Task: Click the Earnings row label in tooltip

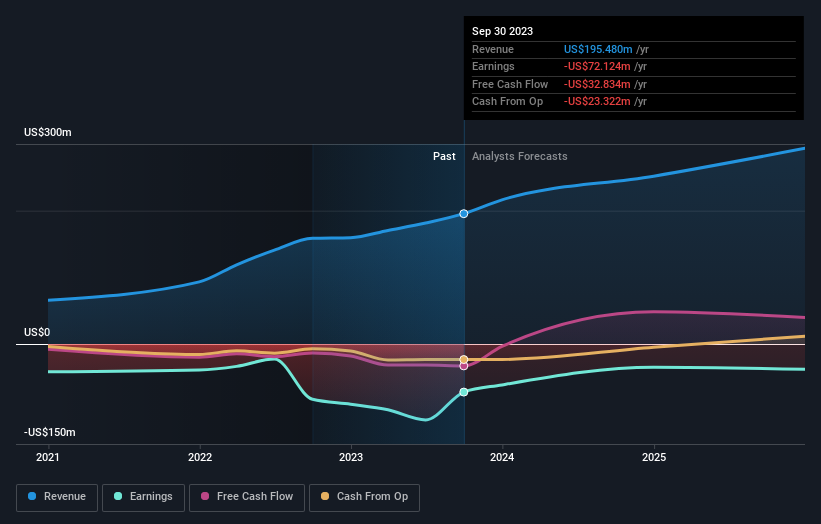Action: tap(493, 66)
